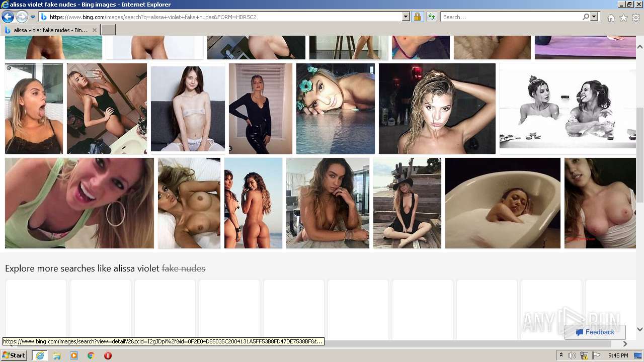Click the vertical scrollbar down arrow

(640, 329)
